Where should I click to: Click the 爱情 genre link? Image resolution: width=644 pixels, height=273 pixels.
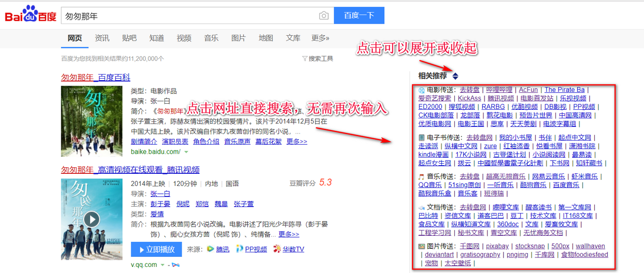point(157,215)
